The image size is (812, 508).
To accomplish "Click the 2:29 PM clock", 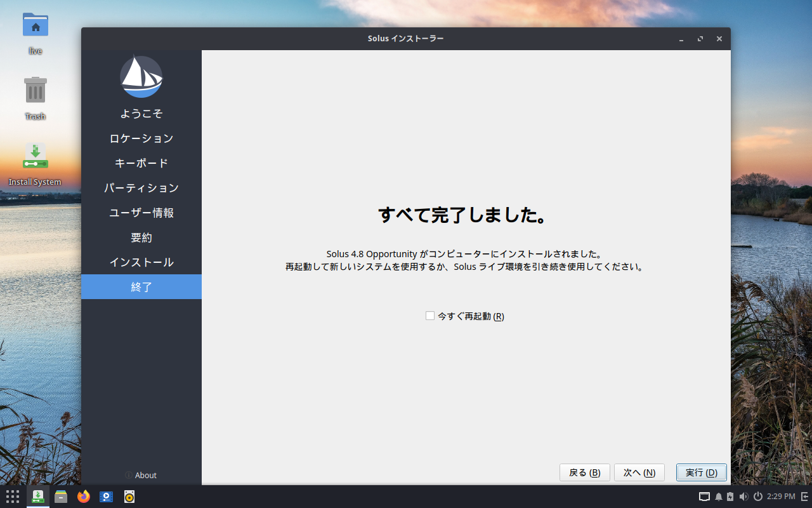I will click(x=781, y=497).
